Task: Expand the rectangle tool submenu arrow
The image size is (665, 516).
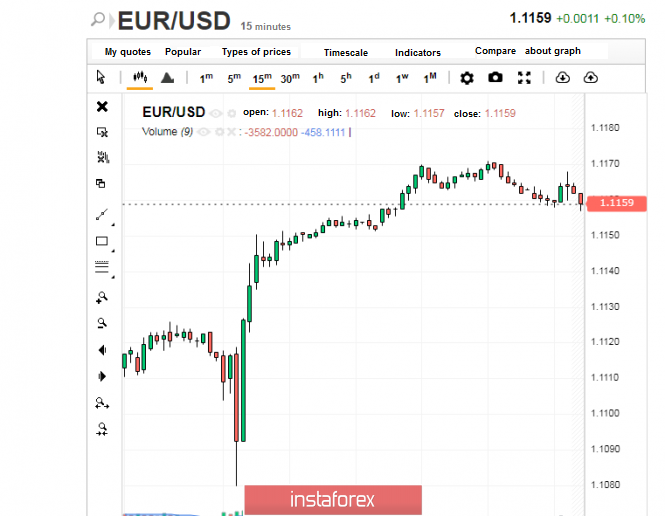Action: pyautogui.click(x=113, y=251)
